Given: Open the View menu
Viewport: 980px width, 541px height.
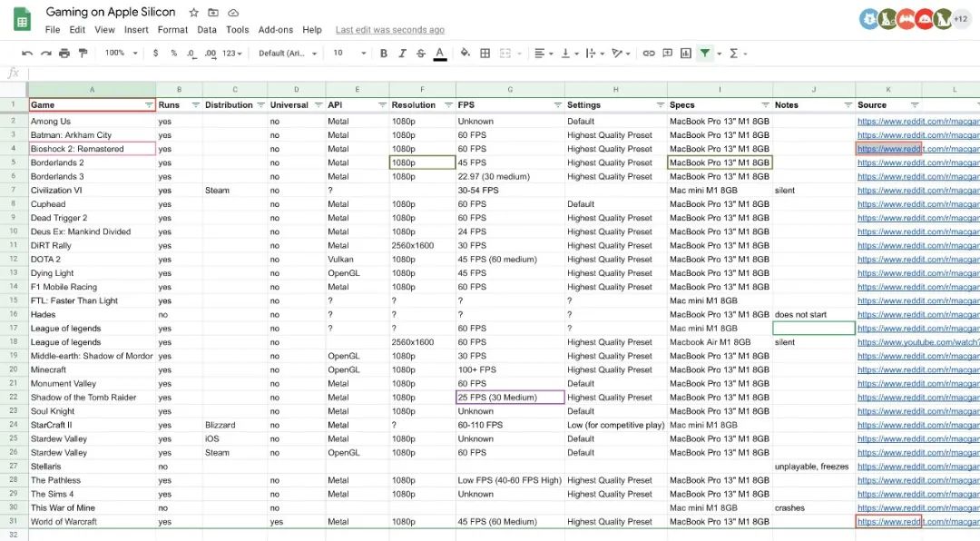Looking at the screenshot, I should (104, 29).
